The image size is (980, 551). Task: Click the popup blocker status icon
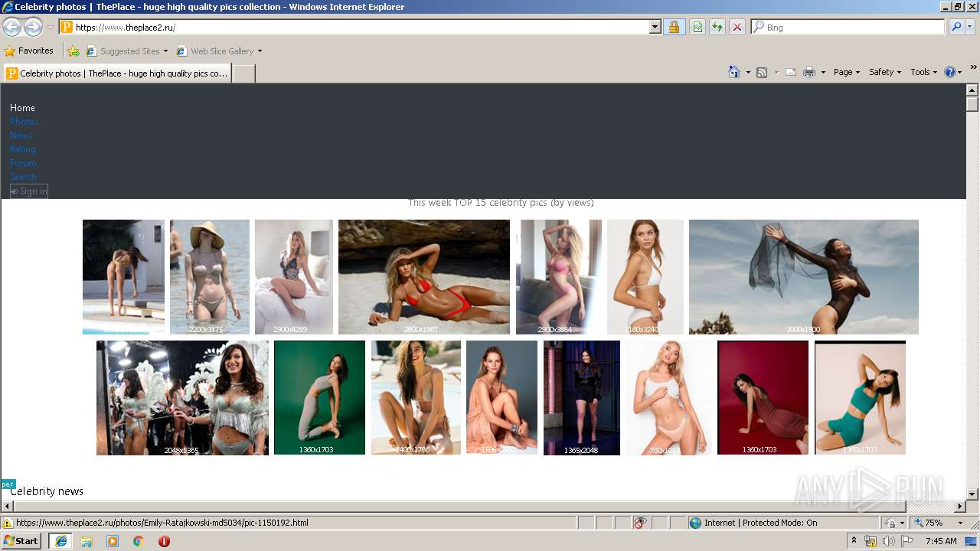640,523
